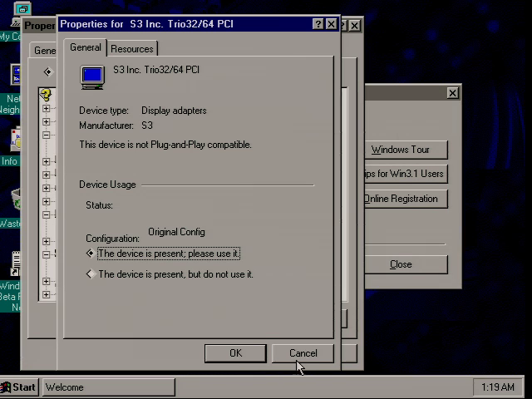532x399 pixels.
Task: Click OK to confirm device properties
Action: 235,353
